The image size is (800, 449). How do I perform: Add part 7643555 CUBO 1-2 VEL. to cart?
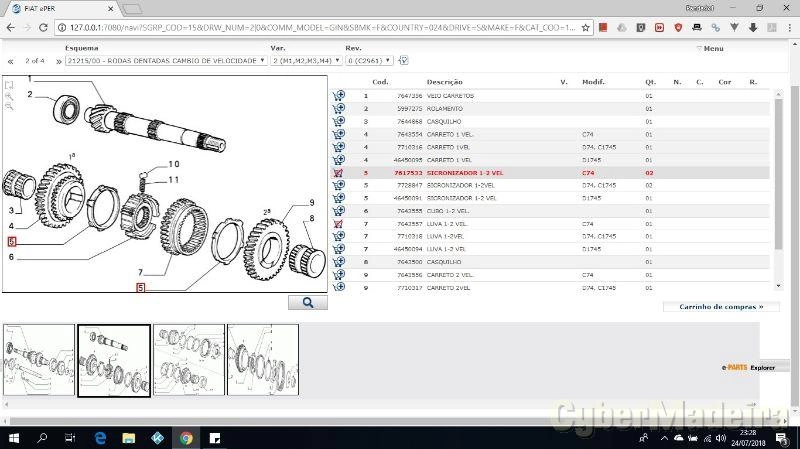339,210
